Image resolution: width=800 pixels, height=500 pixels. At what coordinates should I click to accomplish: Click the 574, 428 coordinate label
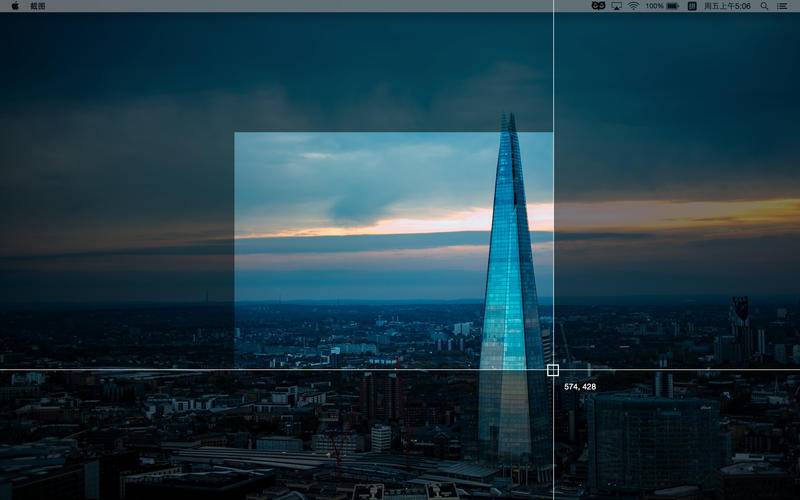(x=580, y=386)
